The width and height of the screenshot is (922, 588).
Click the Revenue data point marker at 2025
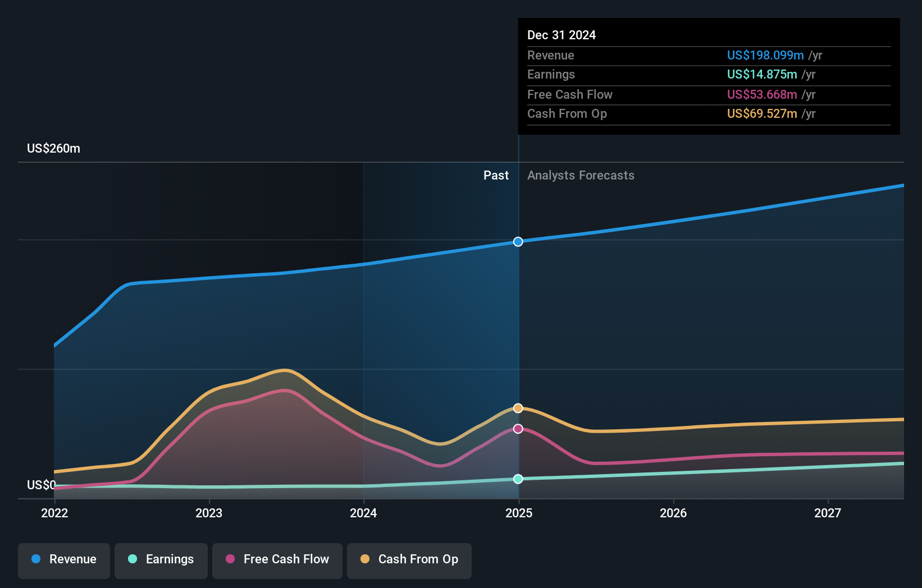coord(518,242)
